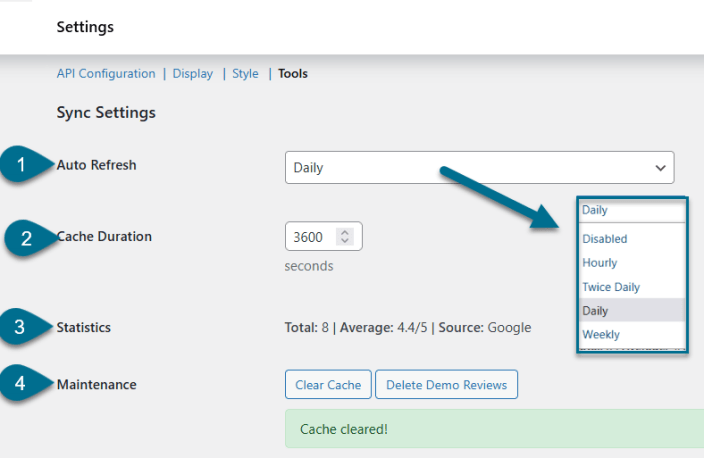Choose Weekly from the refresh options
Screen dimensions: 704x458
pyautogui.click(x=601, y=335)
